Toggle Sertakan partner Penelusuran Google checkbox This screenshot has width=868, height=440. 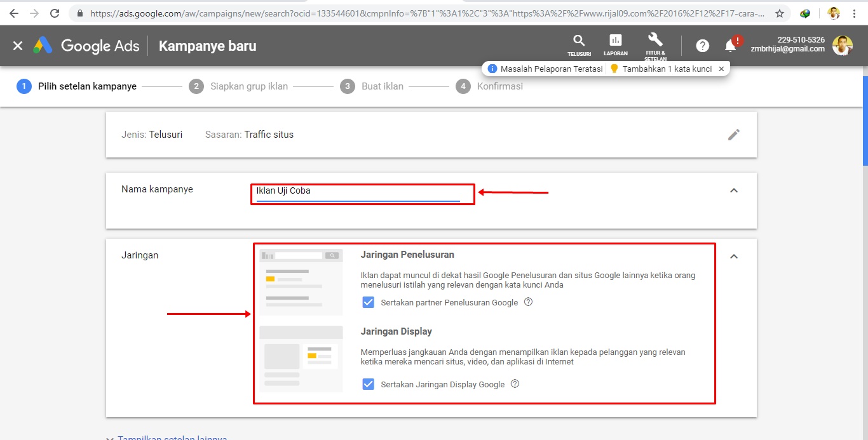click(x=368, y=302)
